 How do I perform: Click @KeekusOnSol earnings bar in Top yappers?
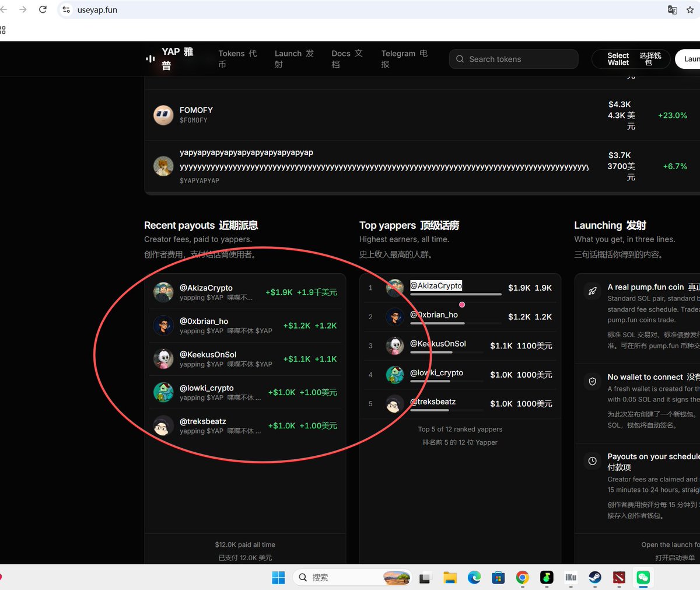pos(446,352)
